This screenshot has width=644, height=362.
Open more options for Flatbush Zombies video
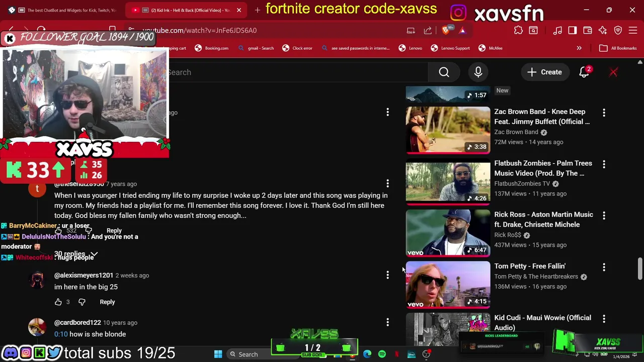pos(604,164)
